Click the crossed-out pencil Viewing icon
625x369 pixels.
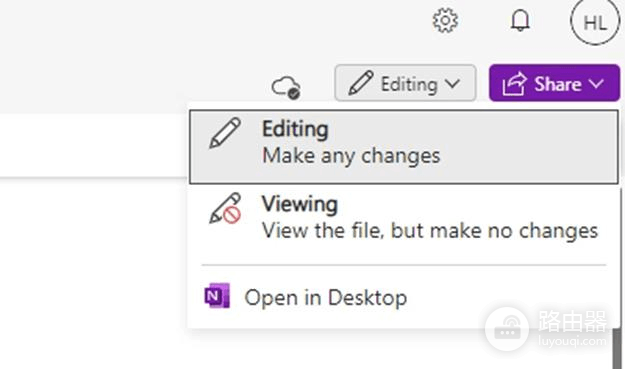225,208
